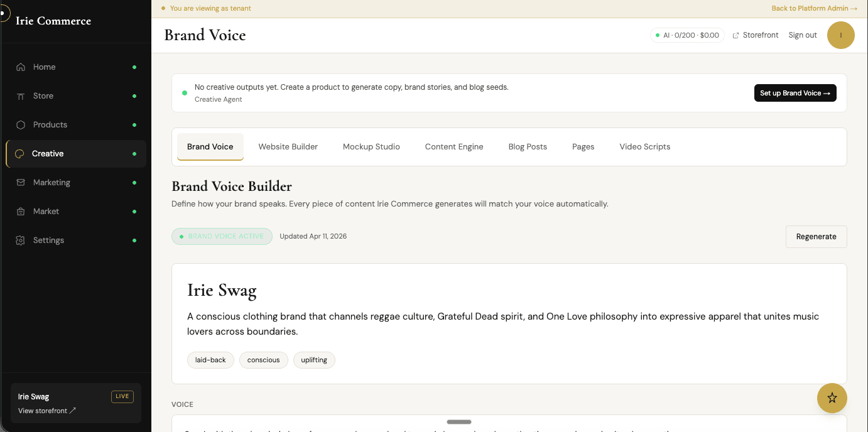Open the Content Engine tab
Viewport: 868px width, 432px height.
pos(454,147)
